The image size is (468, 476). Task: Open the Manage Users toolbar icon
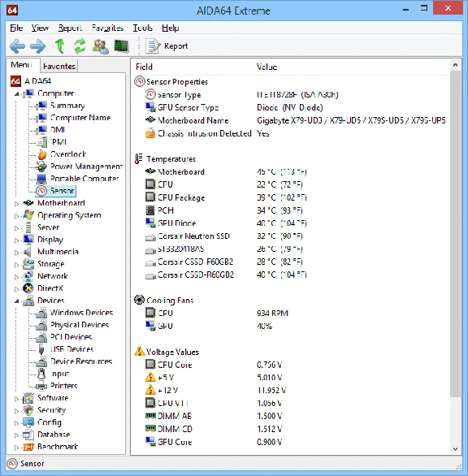(101, 46)
